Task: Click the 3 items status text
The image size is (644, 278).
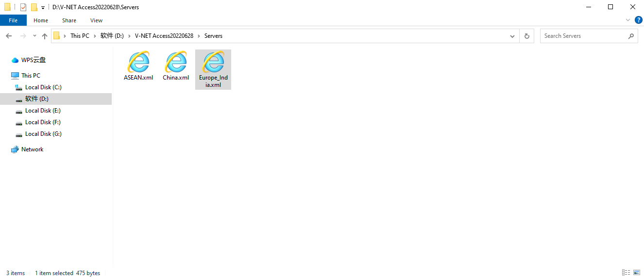Action: pos(16,273)
